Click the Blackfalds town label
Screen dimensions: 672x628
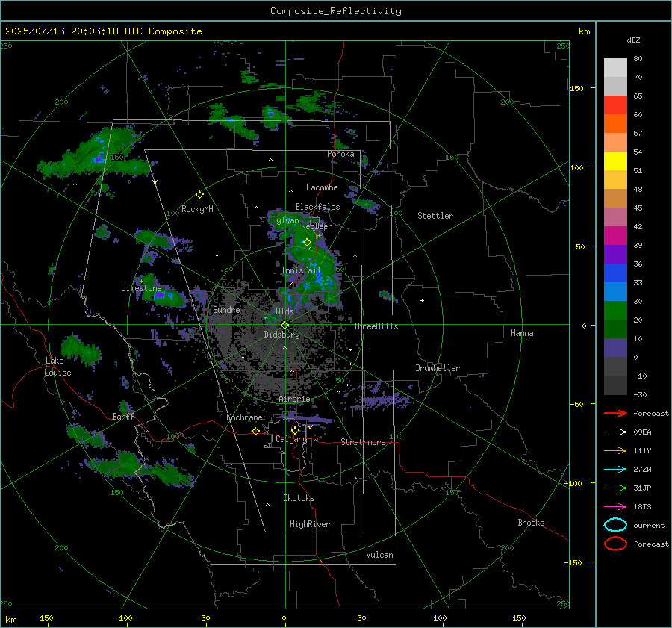point(317,207)
